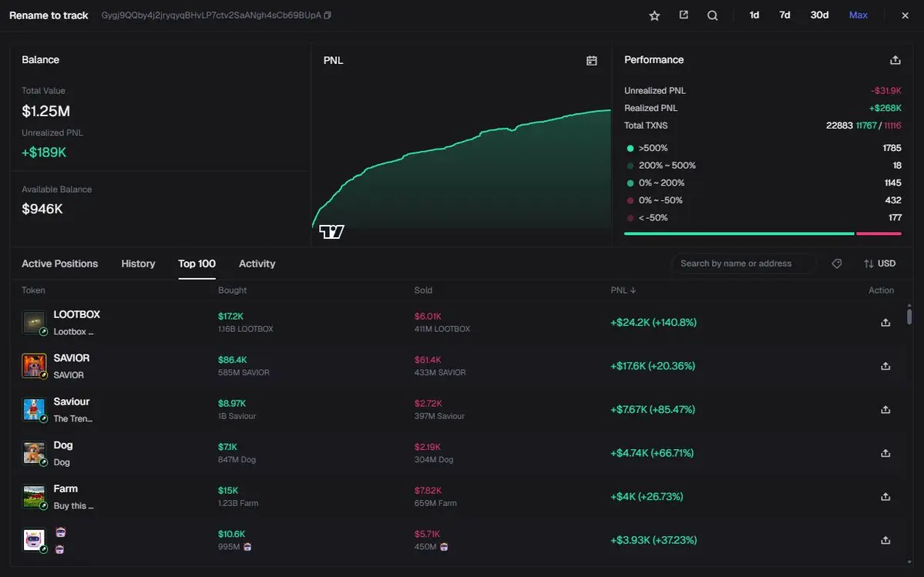
Task: Click the search magnifier icon in header
Action: 713,15
